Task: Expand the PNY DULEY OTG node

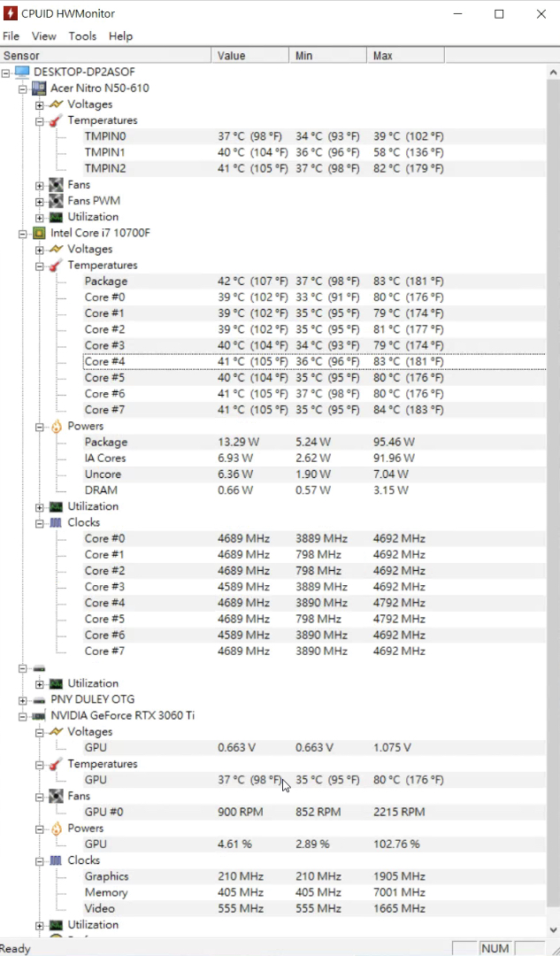Action: [22, 700]
